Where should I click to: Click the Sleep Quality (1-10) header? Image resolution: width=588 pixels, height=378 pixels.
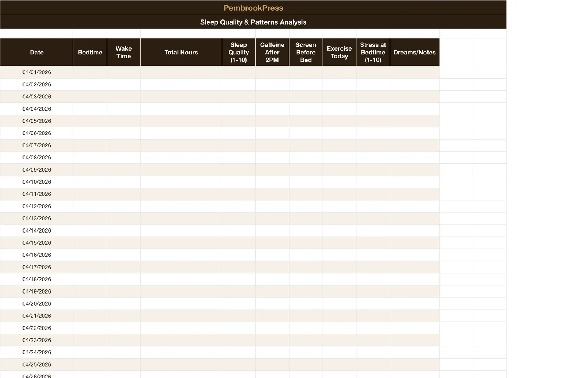click(x=239, y=52)
